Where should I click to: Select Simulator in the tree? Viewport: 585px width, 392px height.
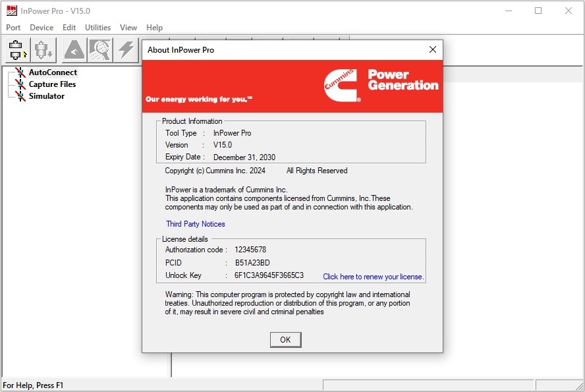point(47,96)
